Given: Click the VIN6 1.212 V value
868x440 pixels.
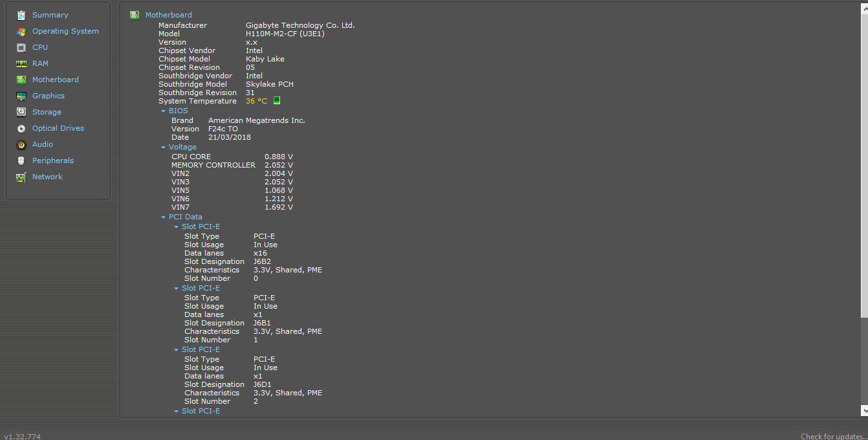Looking at the screenshot, I should tap(279, 199).
